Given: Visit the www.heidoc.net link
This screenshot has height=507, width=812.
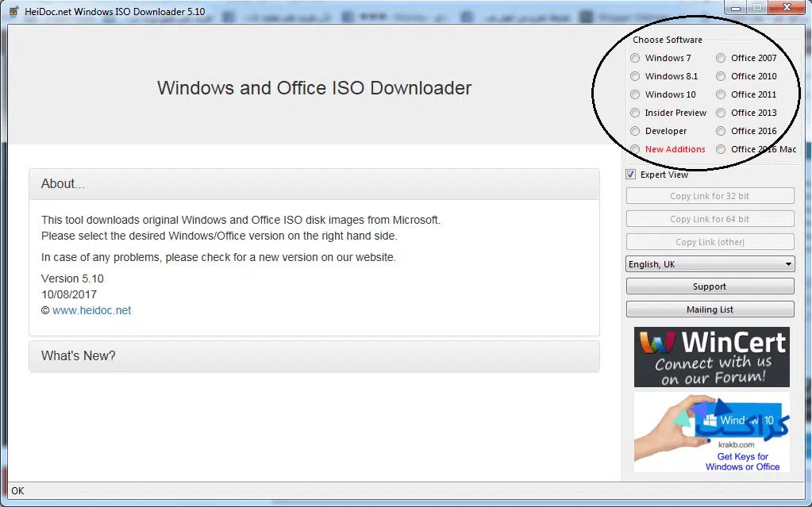Looking at the screenshot, I should click(91, 310).
